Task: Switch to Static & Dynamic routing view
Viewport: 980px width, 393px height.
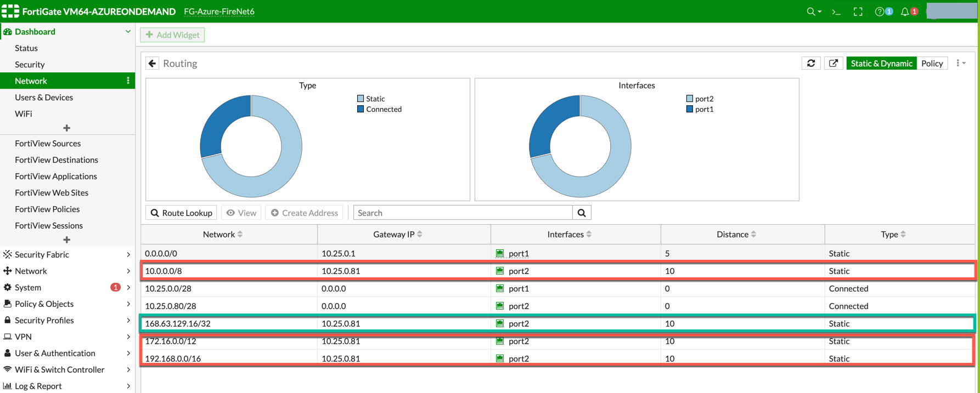Action: (x=881, y=64)
